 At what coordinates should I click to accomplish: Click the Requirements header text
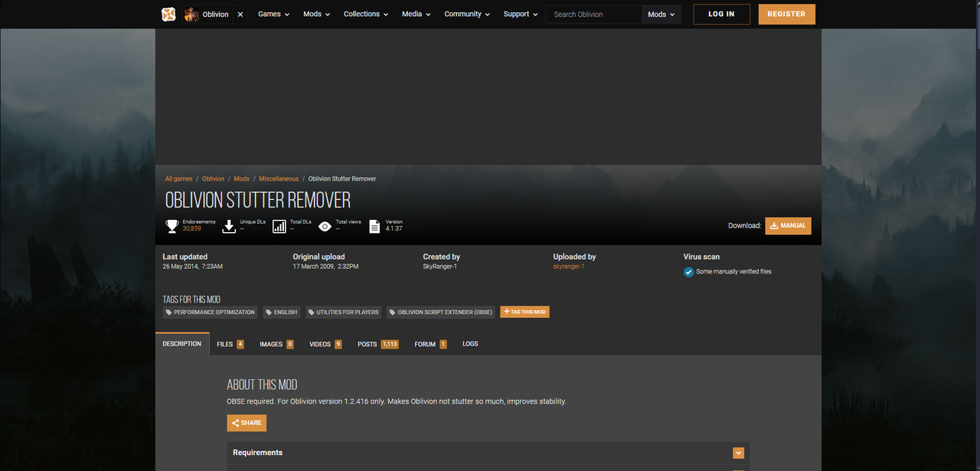(257, 453)
